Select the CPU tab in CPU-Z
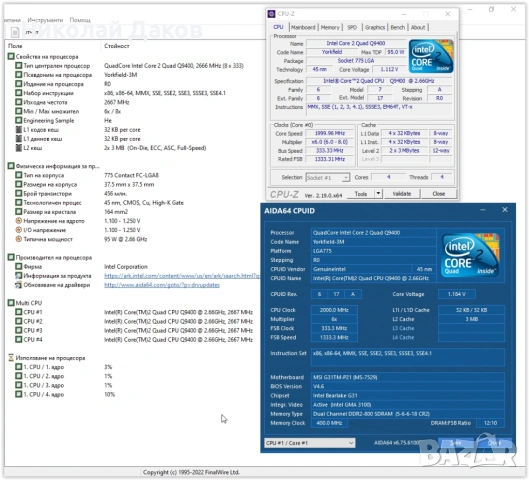This screenshot has width=529, height=480. coord(278,27)
